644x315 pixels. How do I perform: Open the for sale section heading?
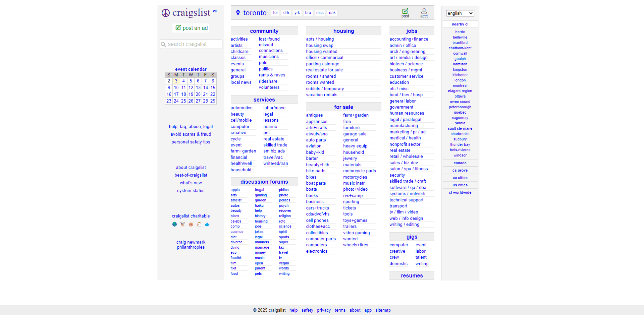(x=343, y=107)
